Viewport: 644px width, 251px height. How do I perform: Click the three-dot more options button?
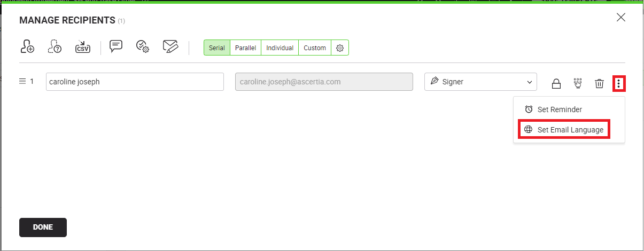pyautogui.click(x=618, y=83)
